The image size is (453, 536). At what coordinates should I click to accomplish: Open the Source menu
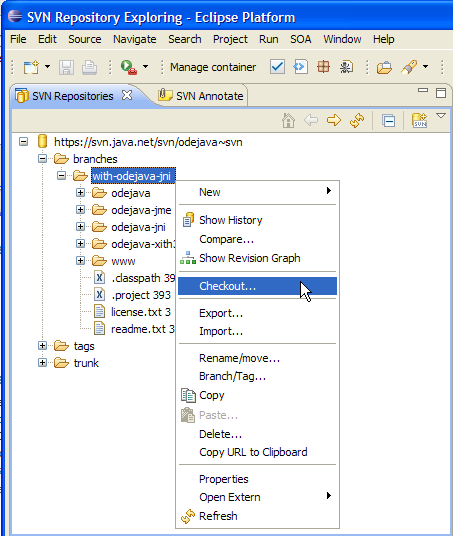(85, 39)
